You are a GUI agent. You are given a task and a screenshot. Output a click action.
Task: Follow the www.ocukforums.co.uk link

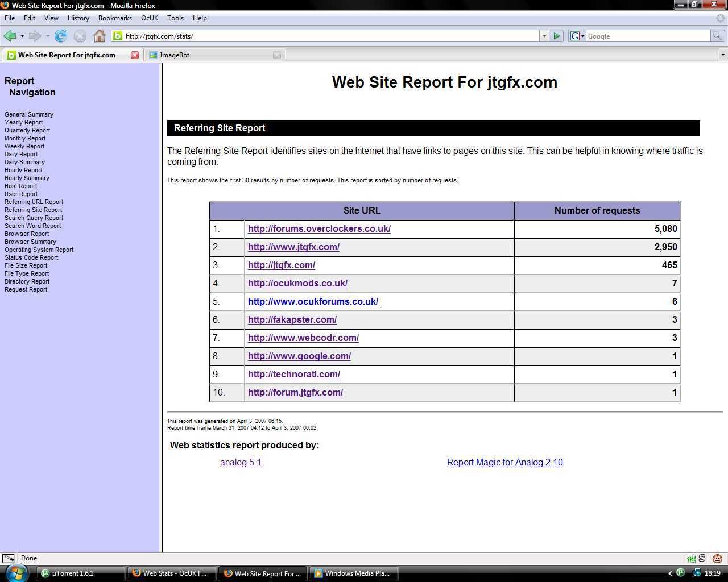coord(313,301)
